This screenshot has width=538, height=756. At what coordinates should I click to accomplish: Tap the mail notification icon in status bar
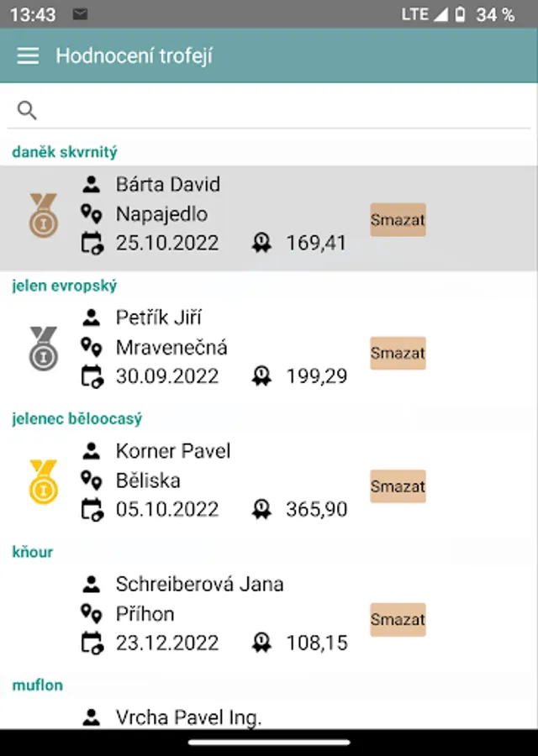(80, 14)
